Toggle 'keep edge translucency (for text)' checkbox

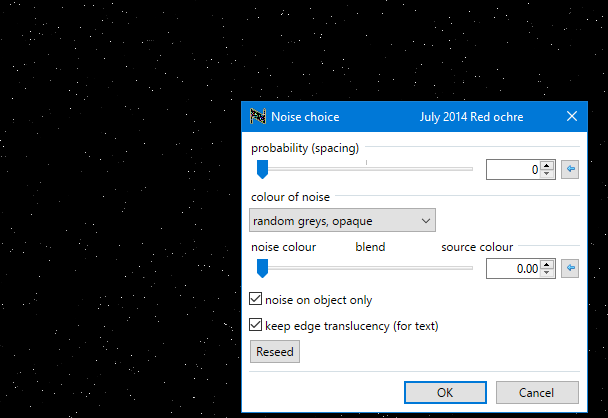coord(256,325)
